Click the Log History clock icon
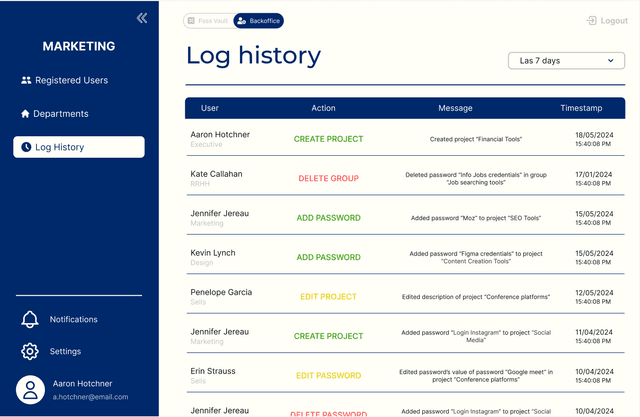 26,148
